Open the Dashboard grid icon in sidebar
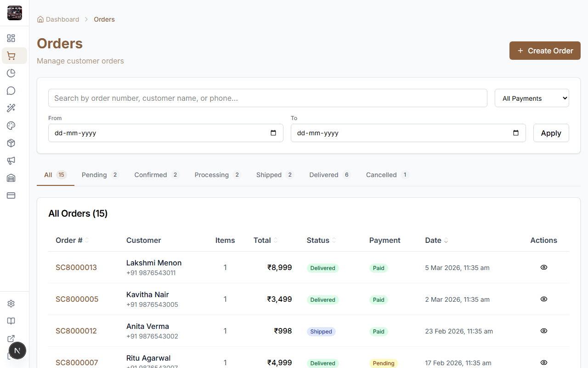Screen dimensions: 588x368 (11, 38)
